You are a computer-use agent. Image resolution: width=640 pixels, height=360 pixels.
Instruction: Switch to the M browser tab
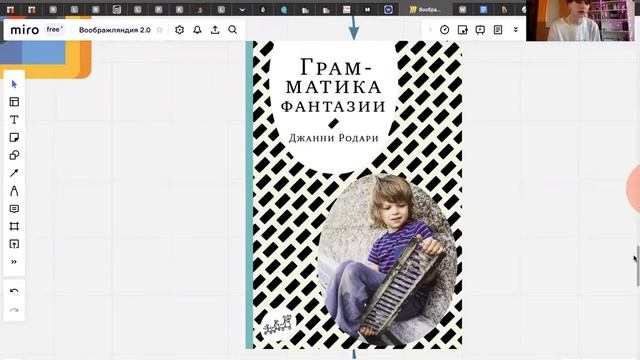(x=367, y=9)
